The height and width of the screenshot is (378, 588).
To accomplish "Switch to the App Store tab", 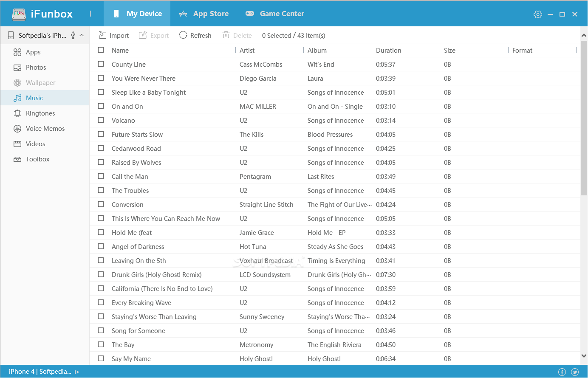I will (x=204, y=14).
